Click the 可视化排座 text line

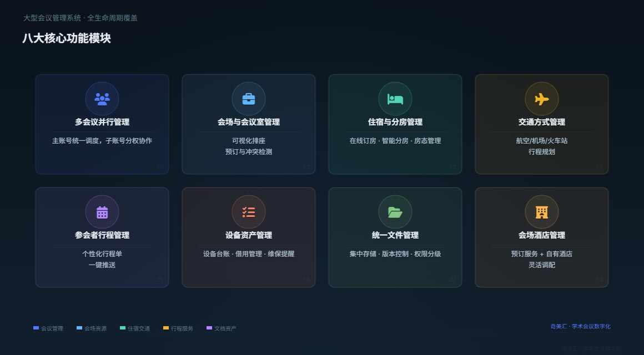[x=249, y=141]
